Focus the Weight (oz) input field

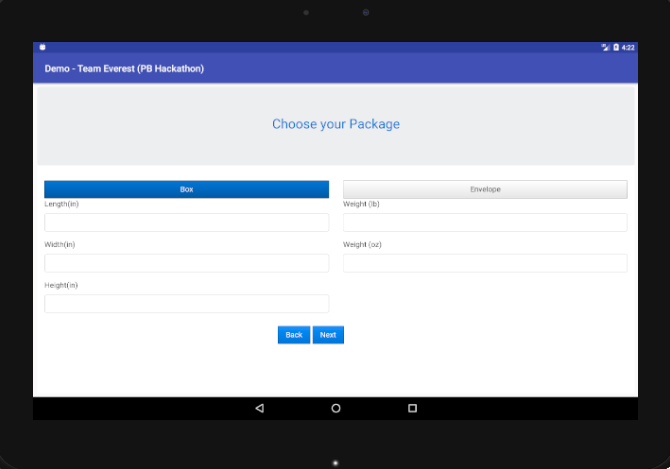click(x=485, y=263)
